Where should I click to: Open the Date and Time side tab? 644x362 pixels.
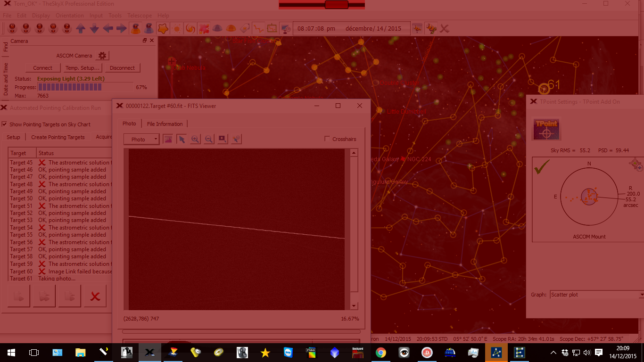[x=6, y=79]
